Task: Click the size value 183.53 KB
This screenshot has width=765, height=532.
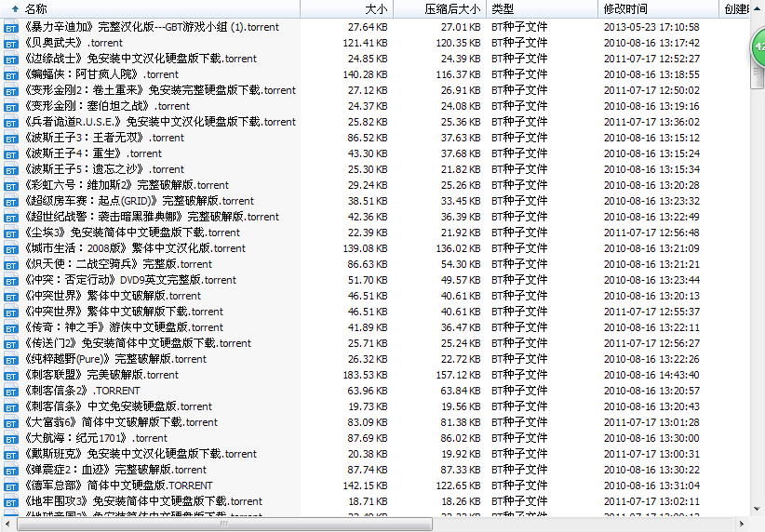Action: click(365, 375)
